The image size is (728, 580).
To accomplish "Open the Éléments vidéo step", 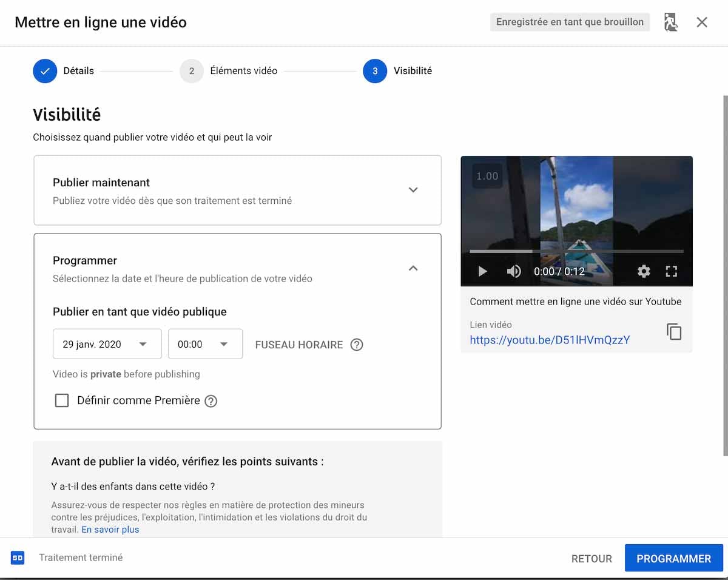I will 229,71.
